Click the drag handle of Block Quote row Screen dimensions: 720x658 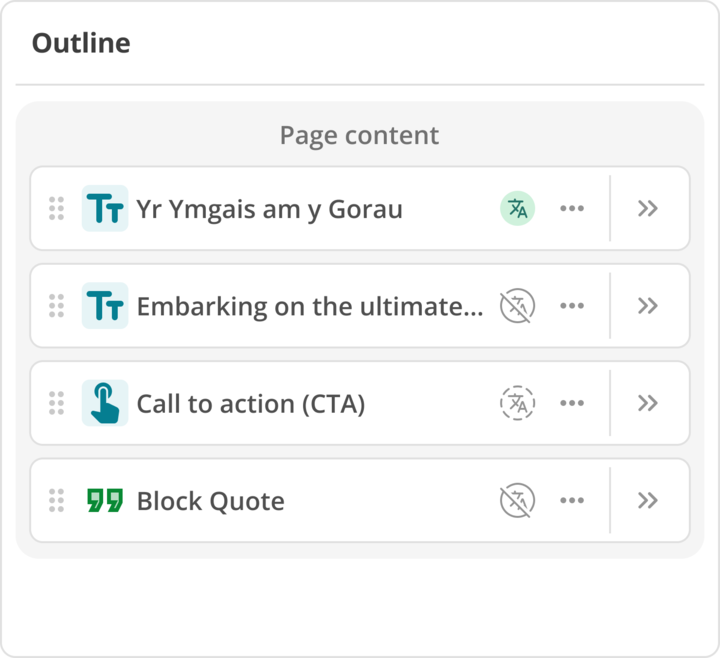tap(57, 500)
